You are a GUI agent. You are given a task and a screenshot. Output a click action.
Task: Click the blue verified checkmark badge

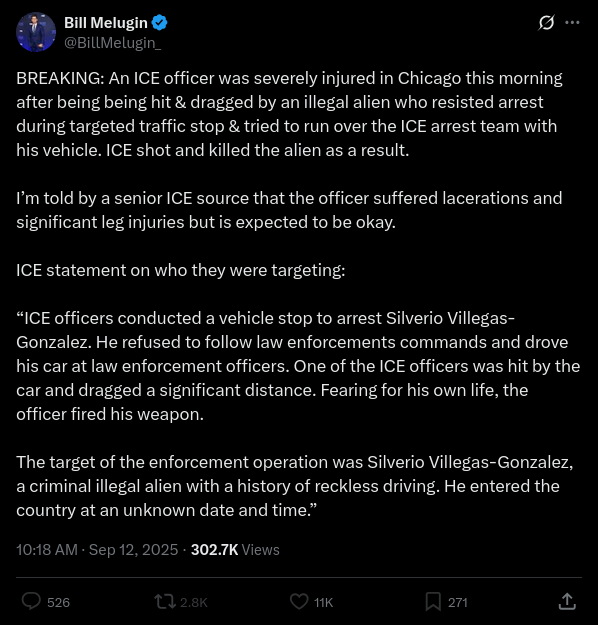click(x=160, y=23)
